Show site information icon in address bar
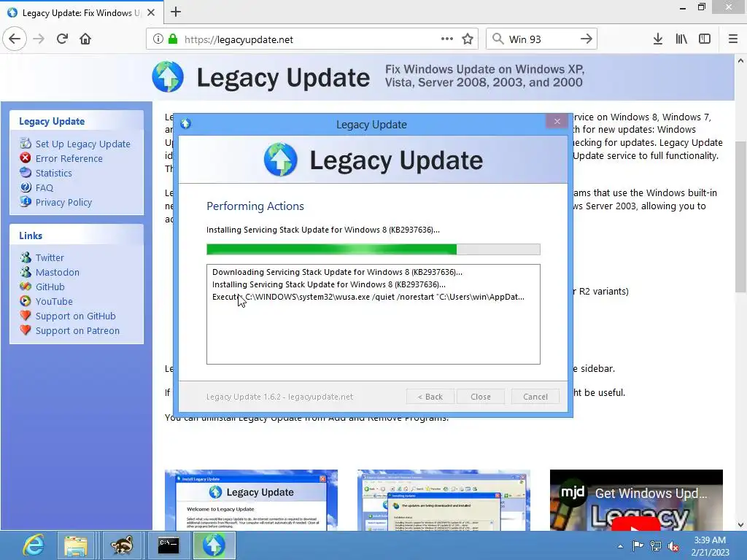 click(x=158, y=39)
